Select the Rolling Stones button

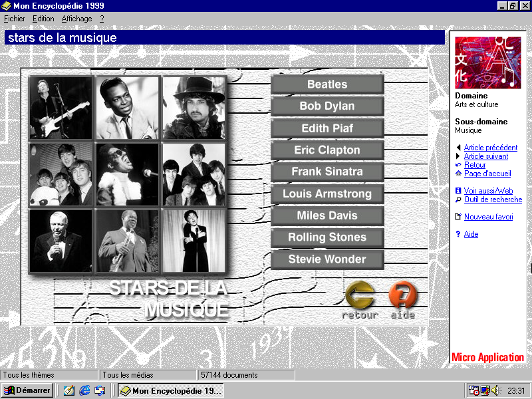point(327,237)
